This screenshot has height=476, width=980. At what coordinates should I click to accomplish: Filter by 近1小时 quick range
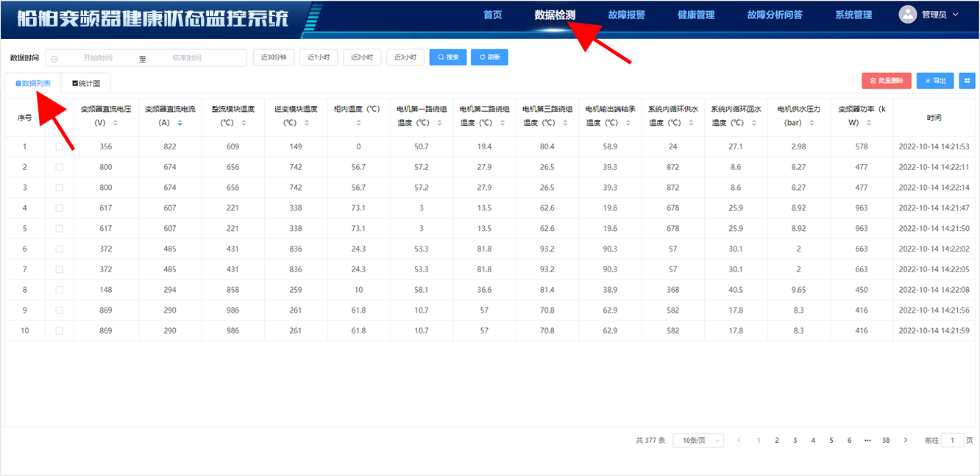pos(319,57)
